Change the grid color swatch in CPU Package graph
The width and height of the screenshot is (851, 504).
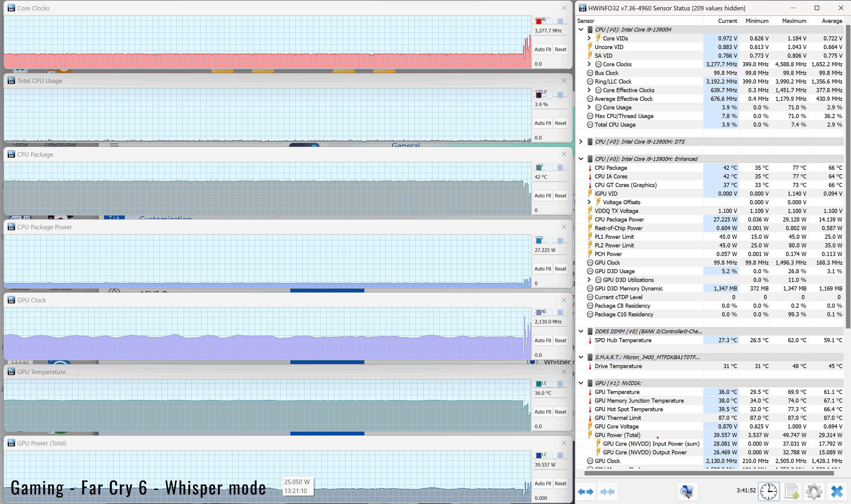560,167
